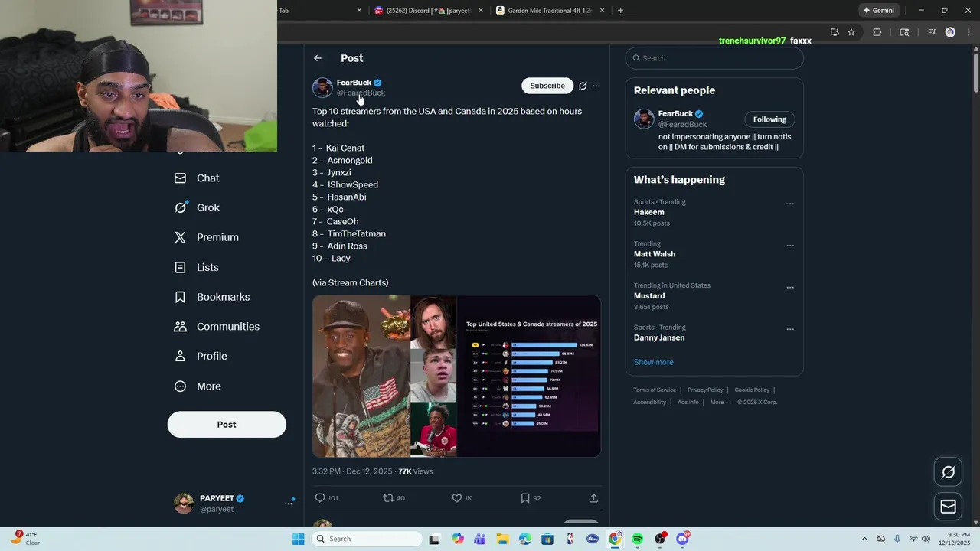
Task: Open account switcher dots next to PARYEET
Action: [x=289, y=503]
